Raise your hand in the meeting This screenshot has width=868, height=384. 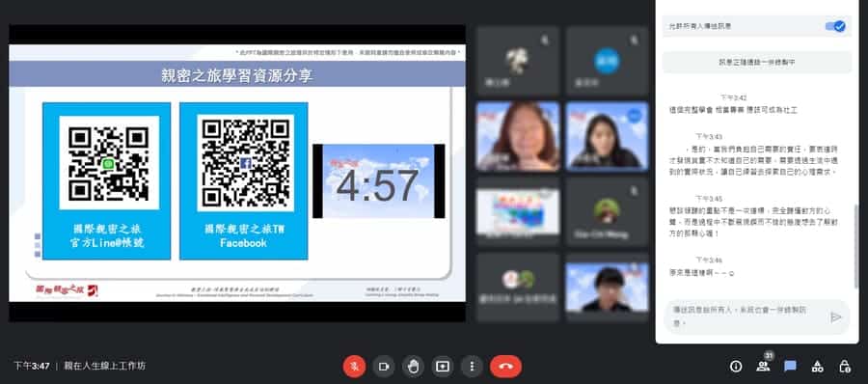413,367
